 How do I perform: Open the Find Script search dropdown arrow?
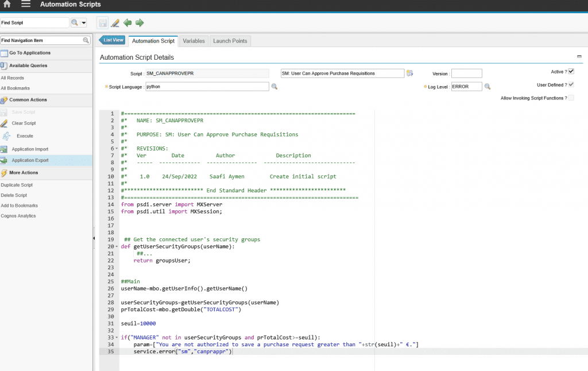coord(84,23)
